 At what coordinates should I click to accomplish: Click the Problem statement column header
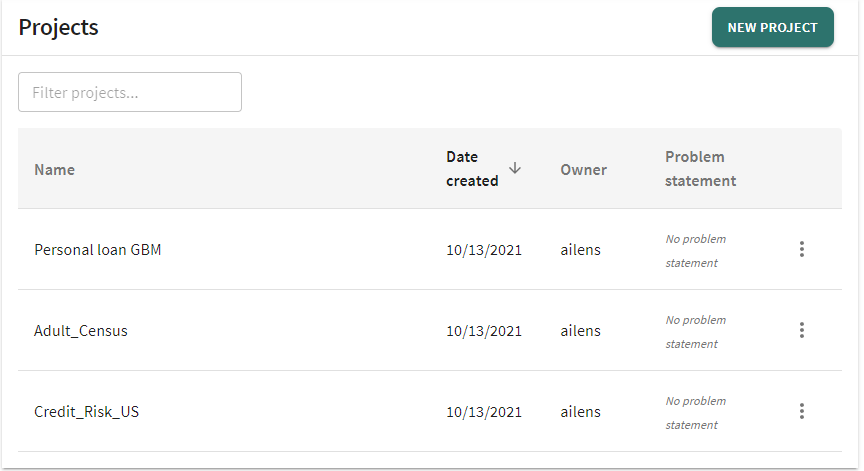700,169
